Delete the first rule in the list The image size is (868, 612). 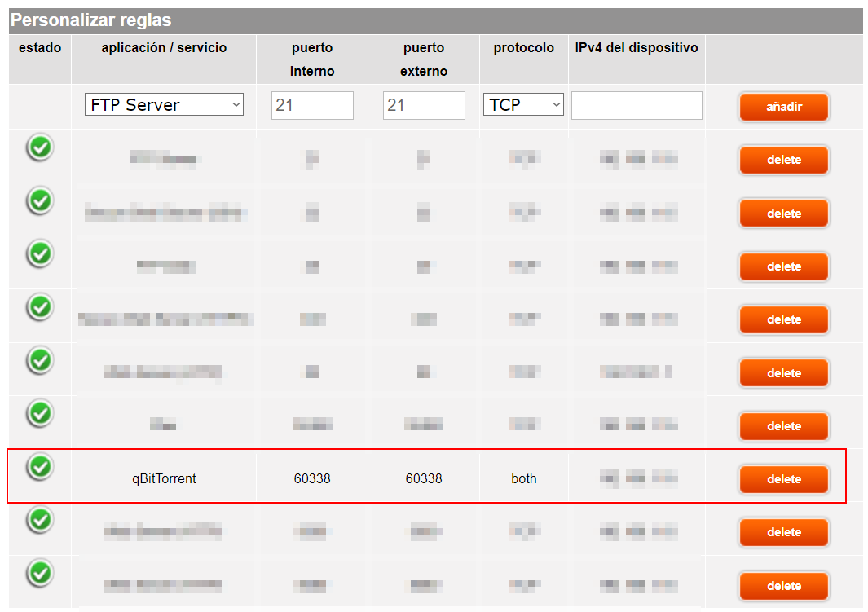[x=784, y=161]
